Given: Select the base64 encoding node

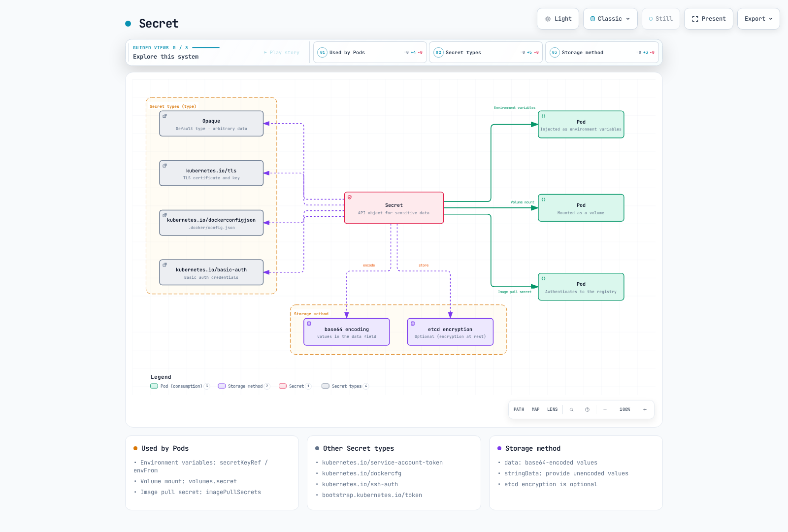Looking at the screenshot, I should [x=347, y=332].
